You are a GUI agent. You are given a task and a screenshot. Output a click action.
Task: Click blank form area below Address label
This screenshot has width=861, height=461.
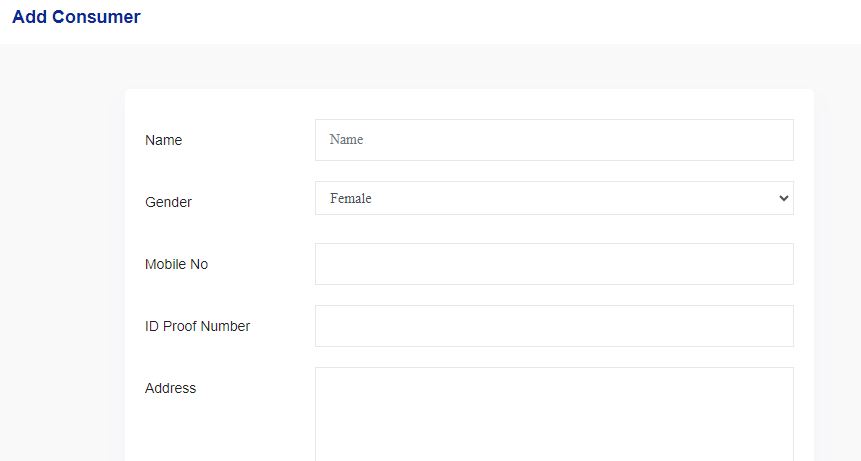[210, 430]
